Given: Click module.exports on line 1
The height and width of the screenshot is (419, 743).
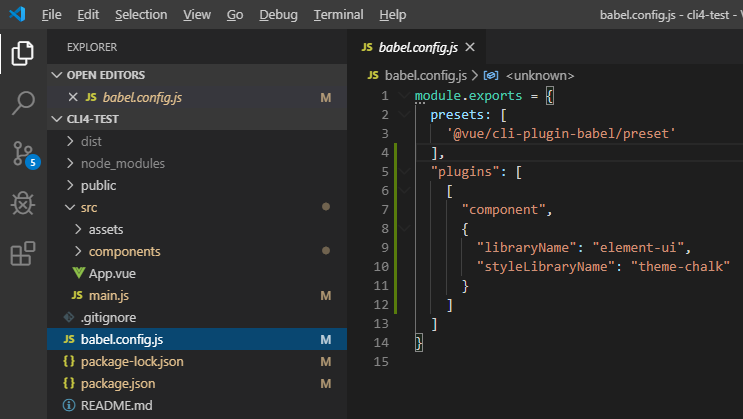Looking at the screenshot, I should pos(468,96).
